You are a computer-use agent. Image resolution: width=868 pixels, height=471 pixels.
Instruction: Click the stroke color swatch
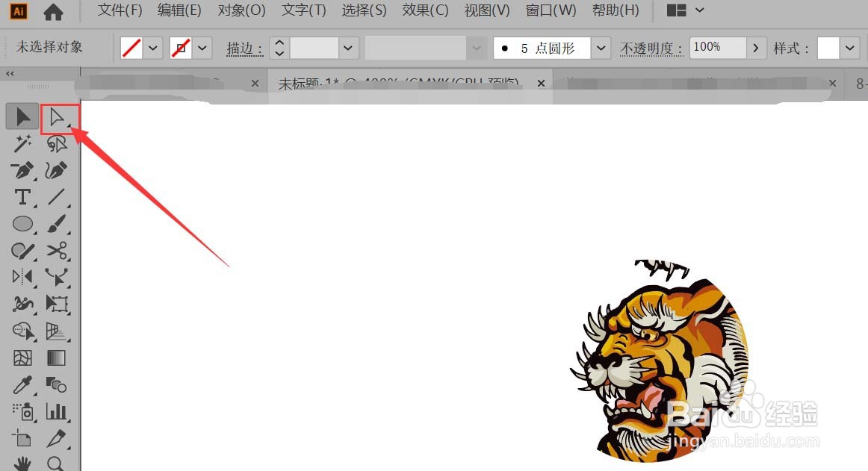[181, 49]
